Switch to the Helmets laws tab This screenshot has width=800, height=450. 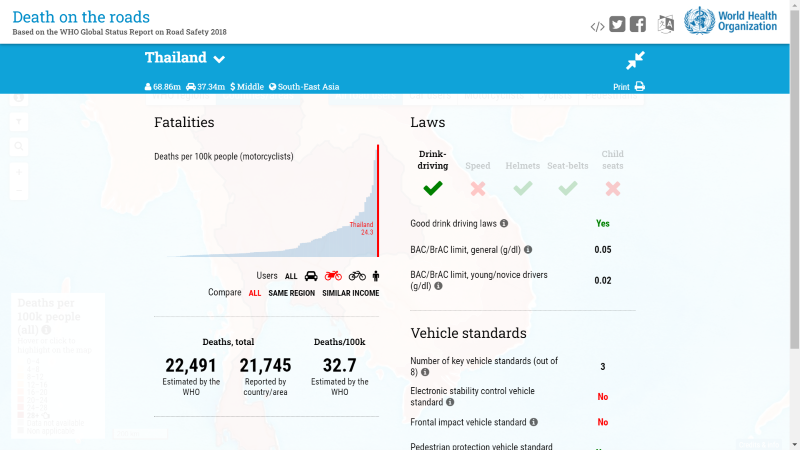pyautogui.click(x=523, y=178)
